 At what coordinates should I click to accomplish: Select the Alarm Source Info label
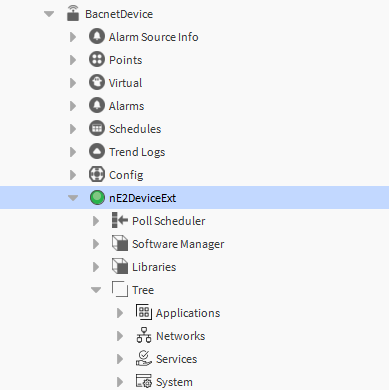pos(154,37)
